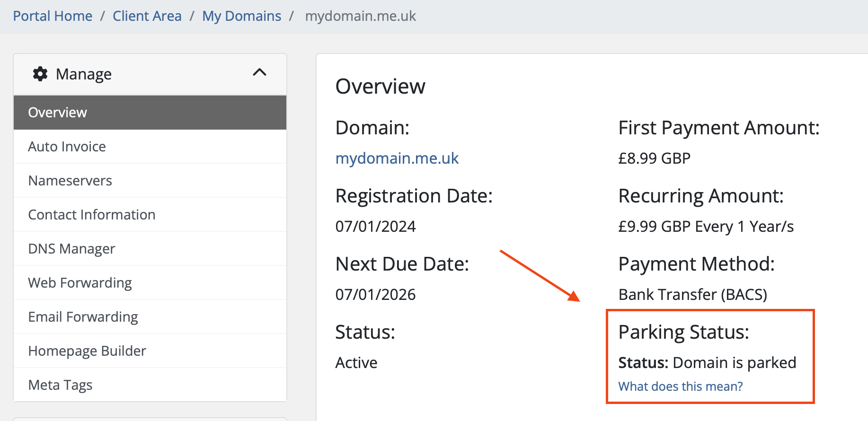Open Email Forwarding settings

pos(83,317)
